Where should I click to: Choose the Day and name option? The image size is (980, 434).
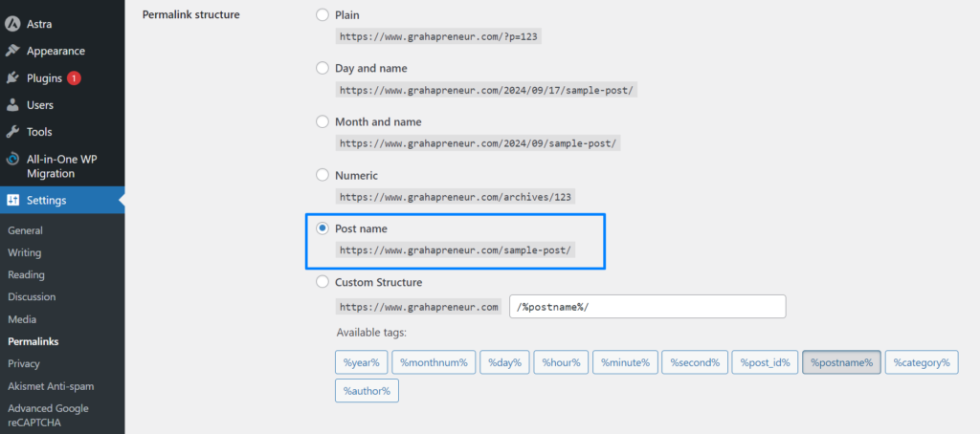323,68
